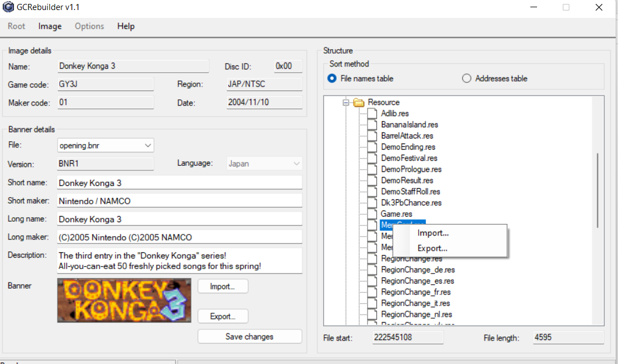Image resolution: width=618 pixels, height=364 pixels.
Task: Select BarrelAttack.res in the tree
Action: (407, 136)
